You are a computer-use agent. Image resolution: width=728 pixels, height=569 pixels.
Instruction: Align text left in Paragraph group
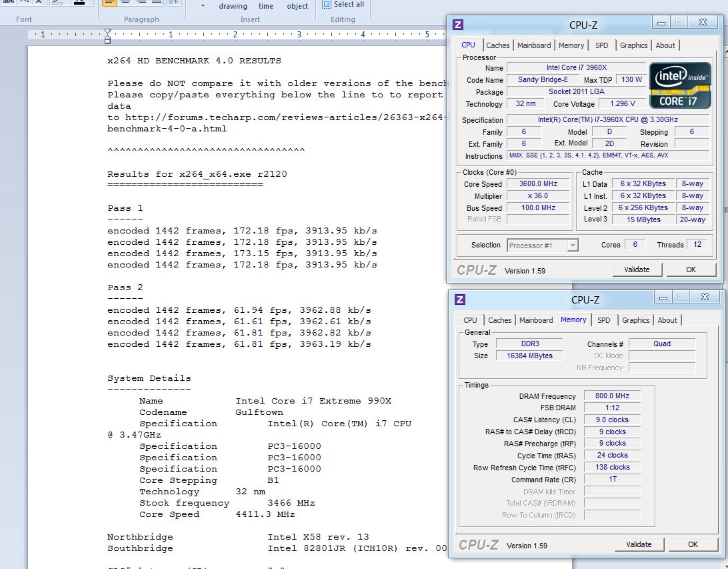point(109,2)
